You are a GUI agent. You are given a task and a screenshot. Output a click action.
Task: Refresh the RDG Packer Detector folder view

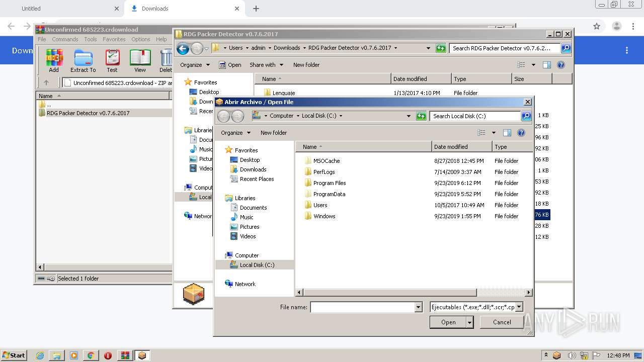pos(441,48)
